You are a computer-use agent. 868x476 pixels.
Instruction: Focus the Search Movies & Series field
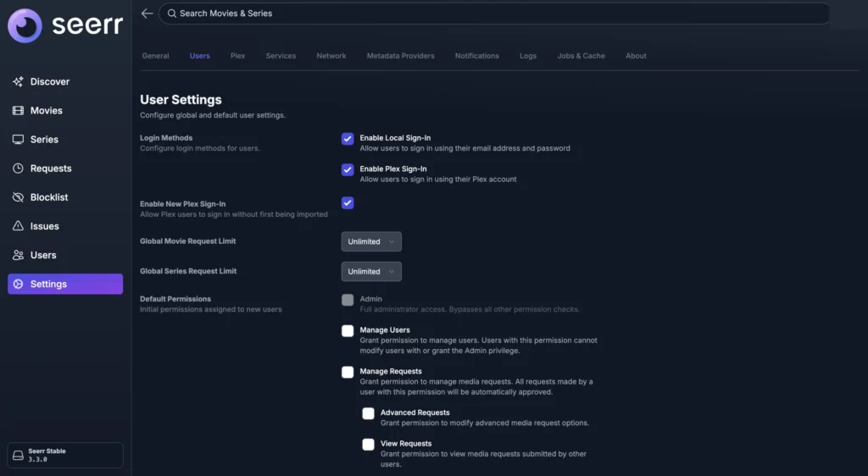click(x=494, y=14)
